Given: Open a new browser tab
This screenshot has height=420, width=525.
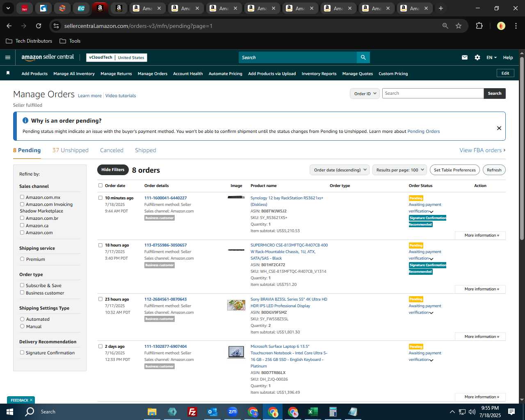Looking at the screenshot, I should pos(441,8).
